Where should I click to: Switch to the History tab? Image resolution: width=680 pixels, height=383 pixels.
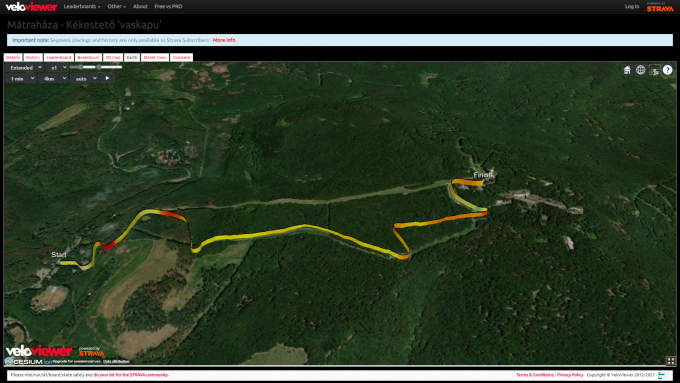pyautogui.click(x=33, y=57)
